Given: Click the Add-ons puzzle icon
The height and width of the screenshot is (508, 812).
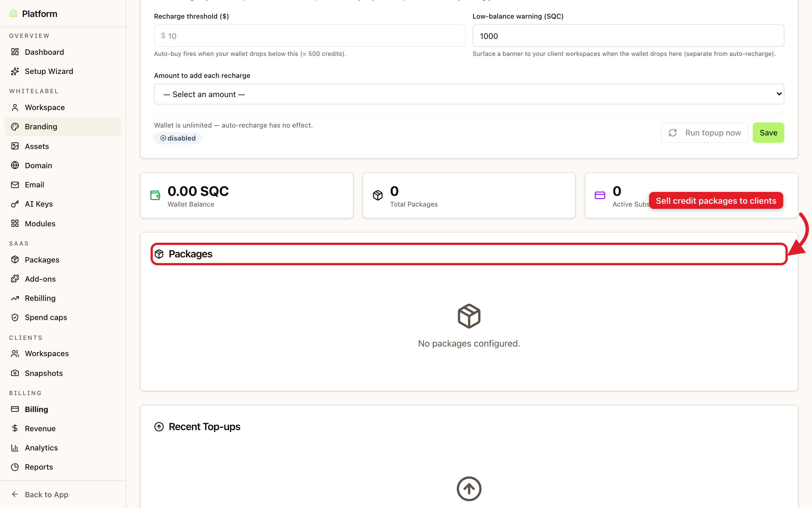Looking at the screenshot, I should [x=15, y=279].
